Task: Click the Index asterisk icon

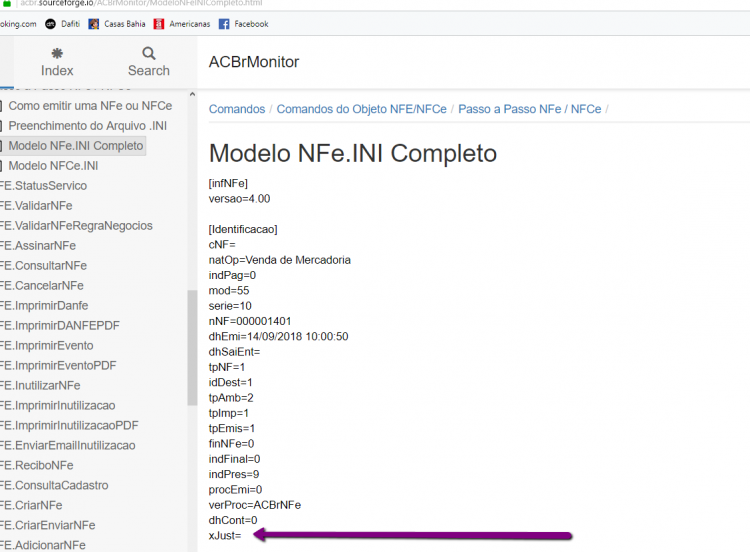Action: pyautogui.click(x=57, y=53)
